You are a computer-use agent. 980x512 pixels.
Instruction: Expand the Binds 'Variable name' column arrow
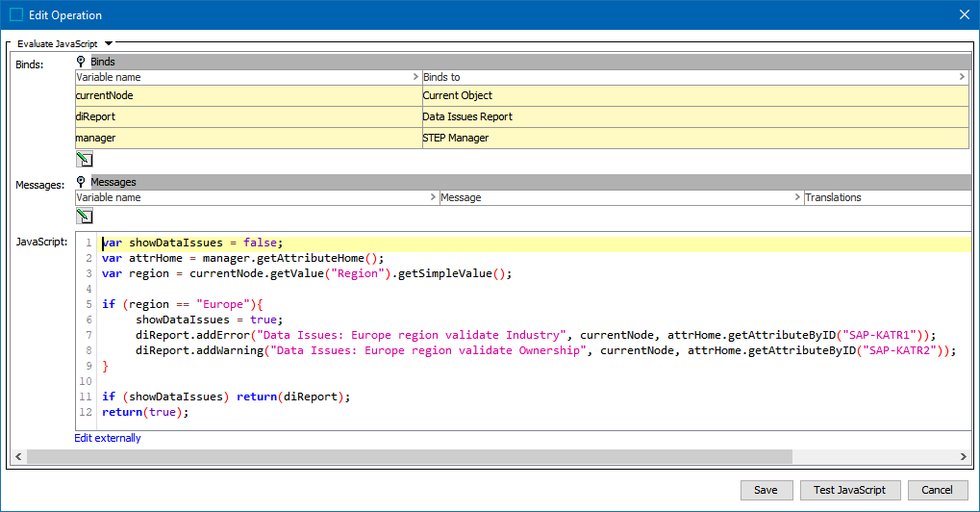415,77
